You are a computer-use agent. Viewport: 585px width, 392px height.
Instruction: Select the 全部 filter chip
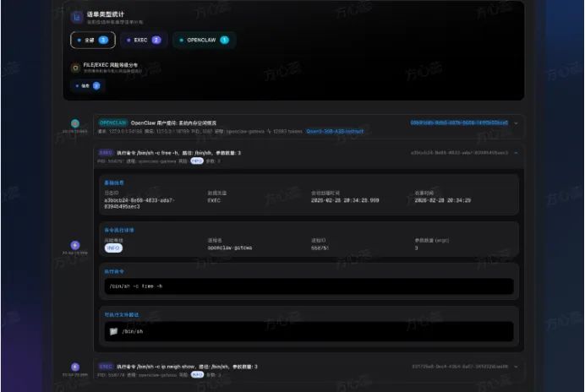[91, 40]
